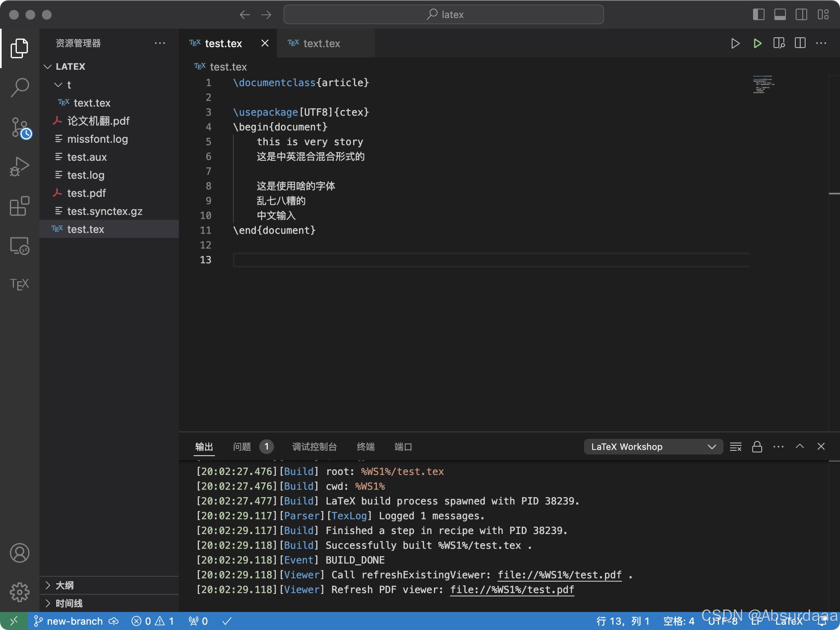The width and height of the screenshot is (840, 630).
Task: Open the Search view in activity bar
Action: point(19,88)
